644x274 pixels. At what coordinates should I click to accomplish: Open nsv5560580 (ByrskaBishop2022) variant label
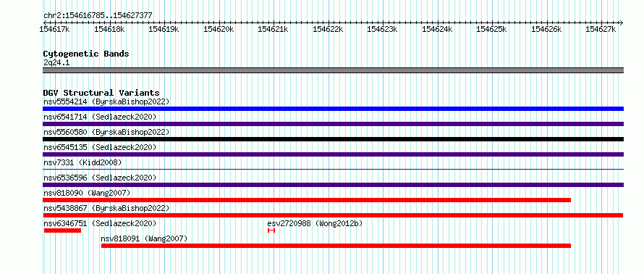(x=106, y=132)
